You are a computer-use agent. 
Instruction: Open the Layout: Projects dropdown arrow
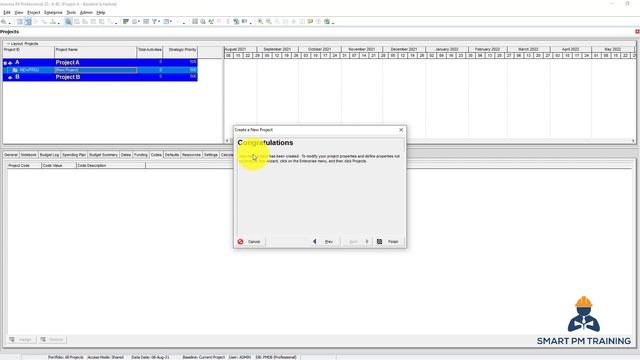[x=8, y=43]
